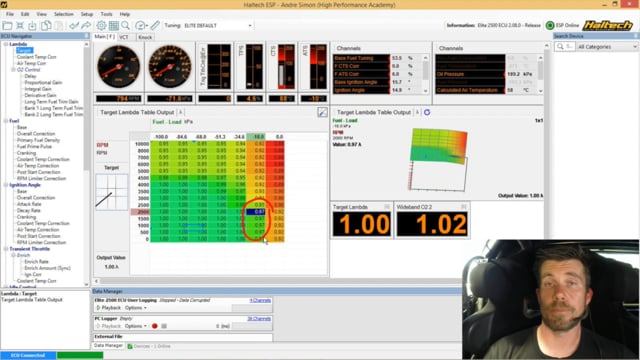Switch to the VCT tab

(124, 37)
